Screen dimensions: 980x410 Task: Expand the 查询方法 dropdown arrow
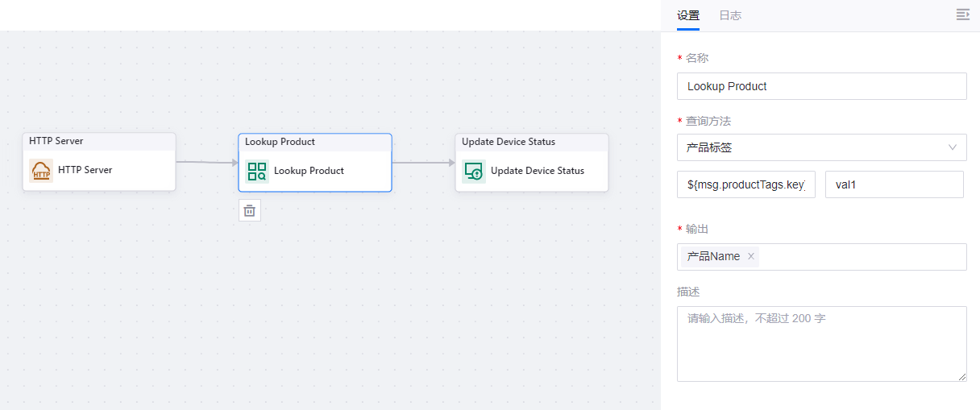click(953, 147)
